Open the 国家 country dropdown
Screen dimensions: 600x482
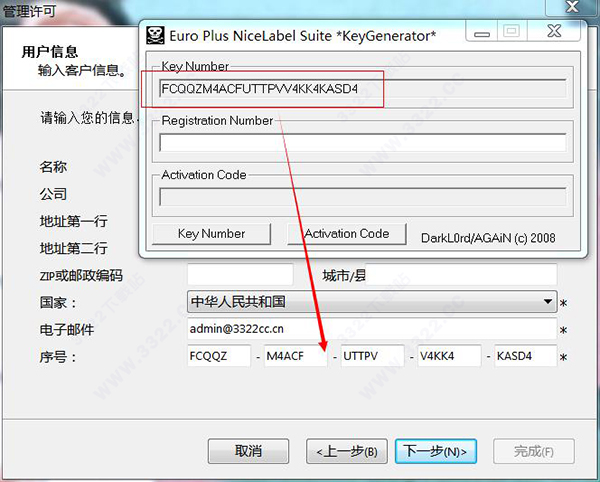coord(372,302)
